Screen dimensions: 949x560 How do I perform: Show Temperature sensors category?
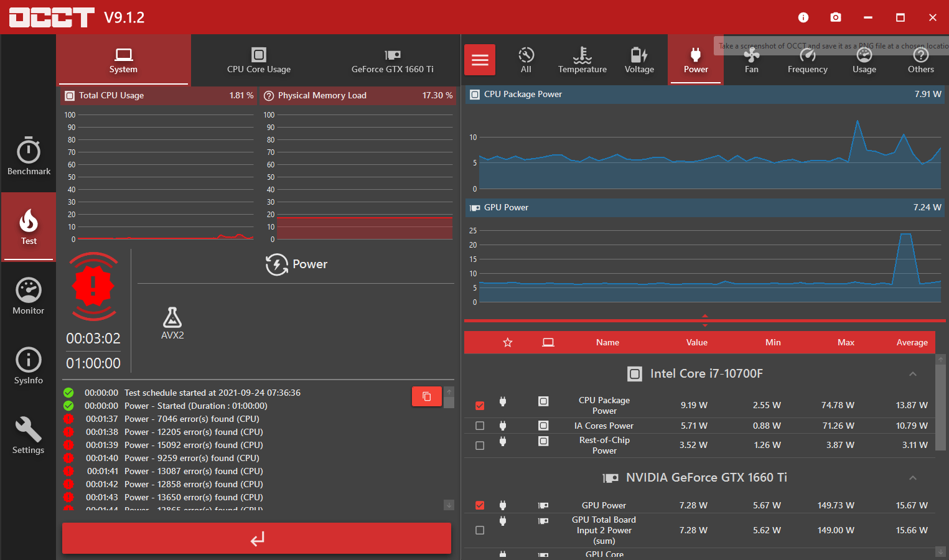click(582, 60)
